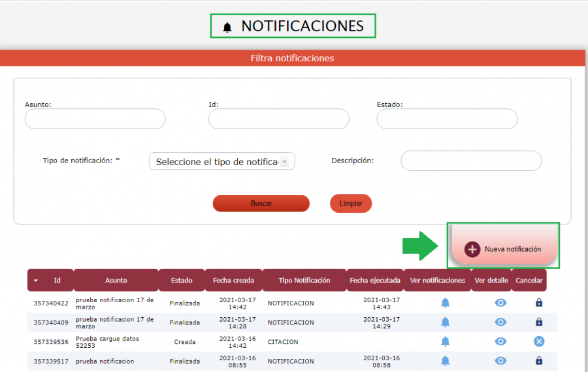This screenshot has height=372, width=588.
Task: Open notifications bell for row 357340409
Action: tap(445, 322)
